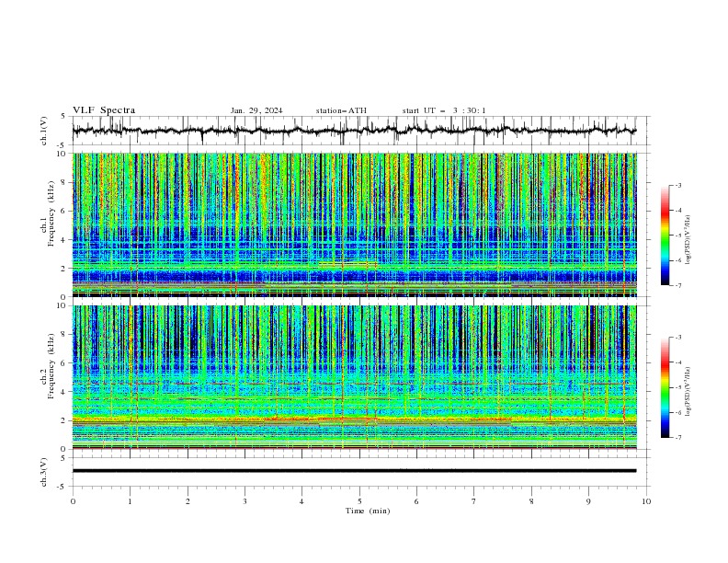728x563 pixels.
Task: Click the ch.3 flat black trace
Action: tap(355, 471)
